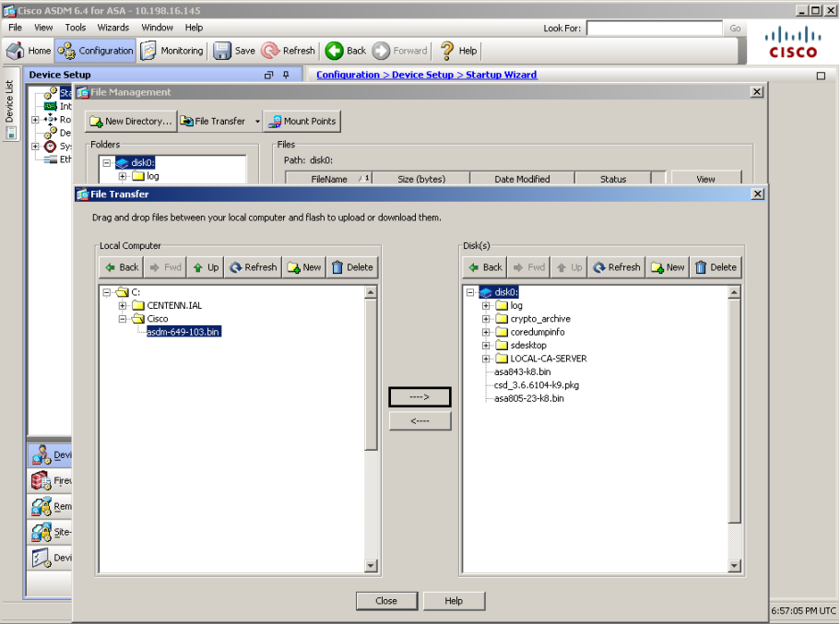Go to Home in the main toolbar
Image resolution: width=840 pixels, height=624 pixels.
pos(29,51)
